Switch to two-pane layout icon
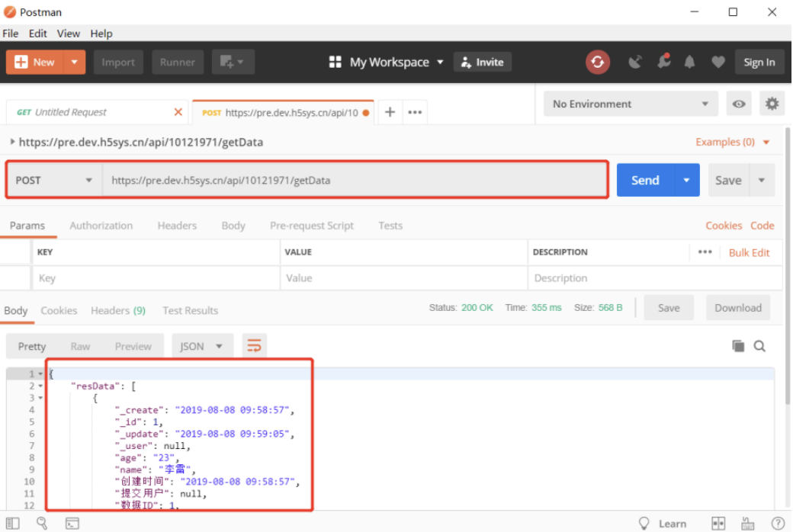 pyautogui.click(x=718, y=524)
